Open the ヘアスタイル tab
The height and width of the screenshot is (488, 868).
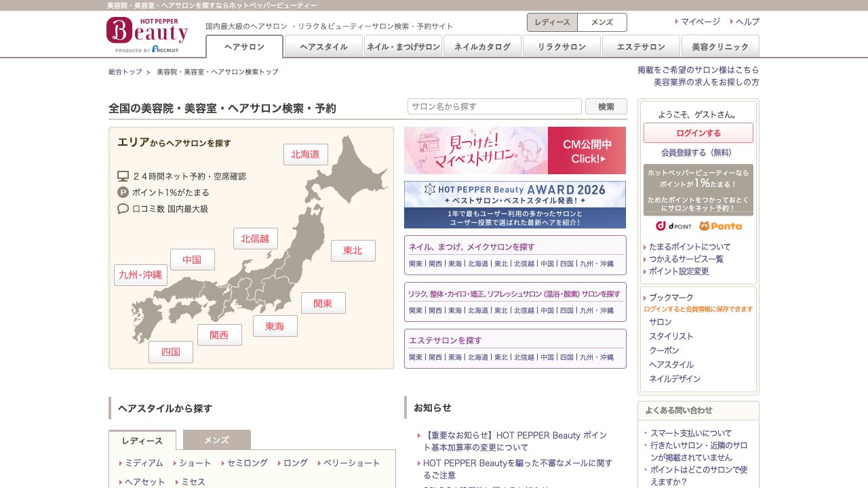click(323, 47)
